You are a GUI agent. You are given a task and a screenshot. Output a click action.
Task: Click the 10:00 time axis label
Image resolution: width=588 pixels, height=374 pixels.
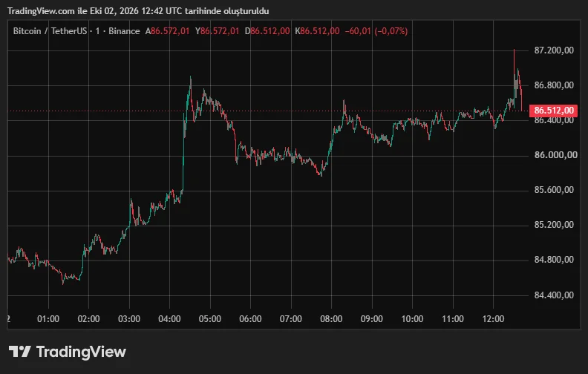pyautogui.click(x=413, y=319)
